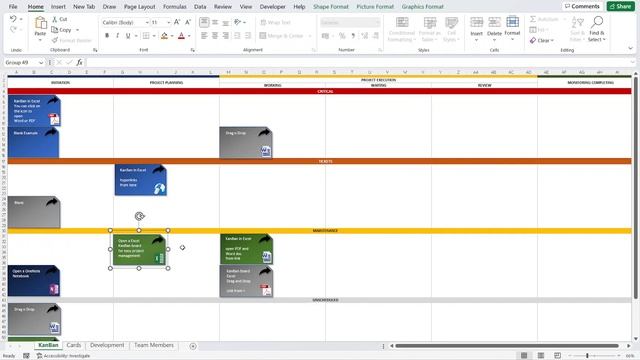Image resolution: width=640 pixels, height=360 pixels.
Task: Expand the Font Color options arrow
Action: [x=189, y=36]
